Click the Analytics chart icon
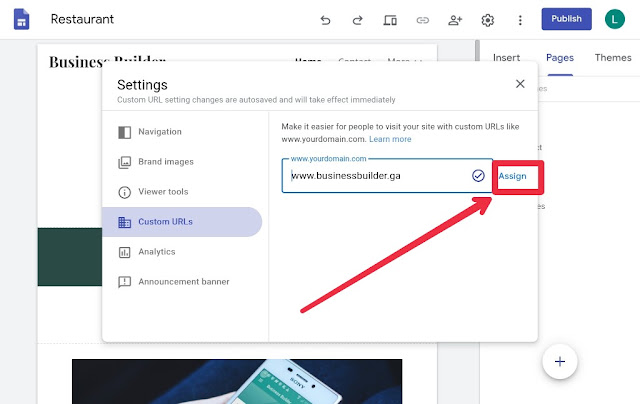The width and height of the screenshot is (640, 404). point(124,252)
